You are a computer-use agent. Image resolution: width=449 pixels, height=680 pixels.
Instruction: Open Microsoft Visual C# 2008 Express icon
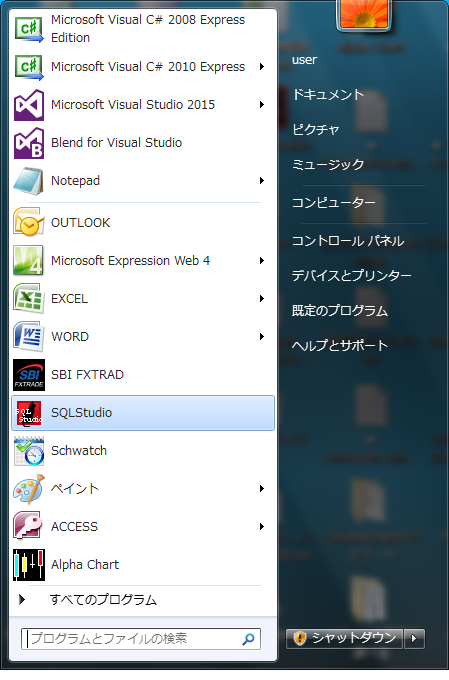point(29,29)
